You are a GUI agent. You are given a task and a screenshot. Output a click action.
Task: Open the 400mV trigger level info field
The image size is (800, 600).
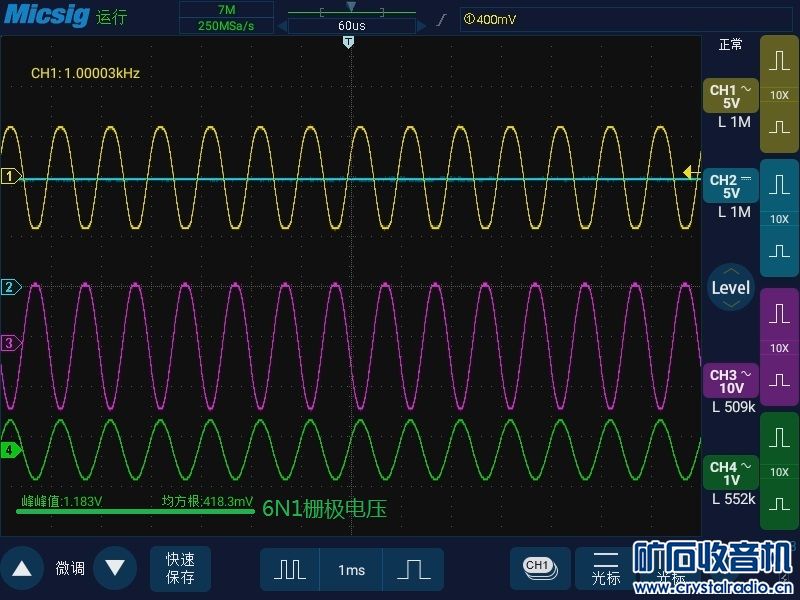pos(626,20)
